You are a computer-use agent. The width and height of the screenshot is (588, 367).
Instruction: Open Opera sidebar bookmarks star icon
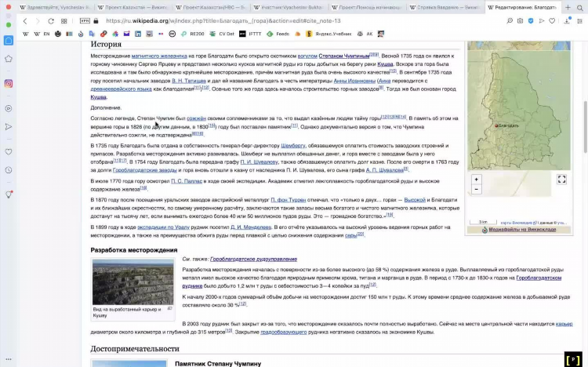[x=9, y=59]
